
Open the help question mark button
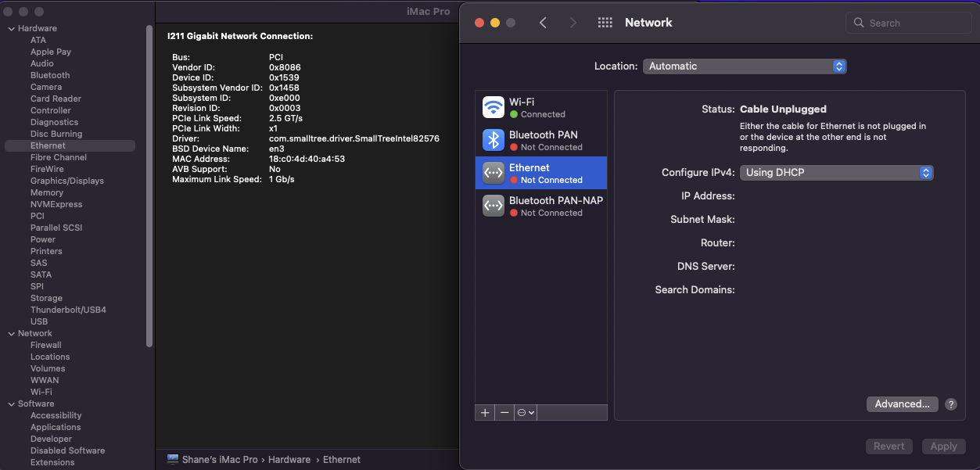point(951,404)
